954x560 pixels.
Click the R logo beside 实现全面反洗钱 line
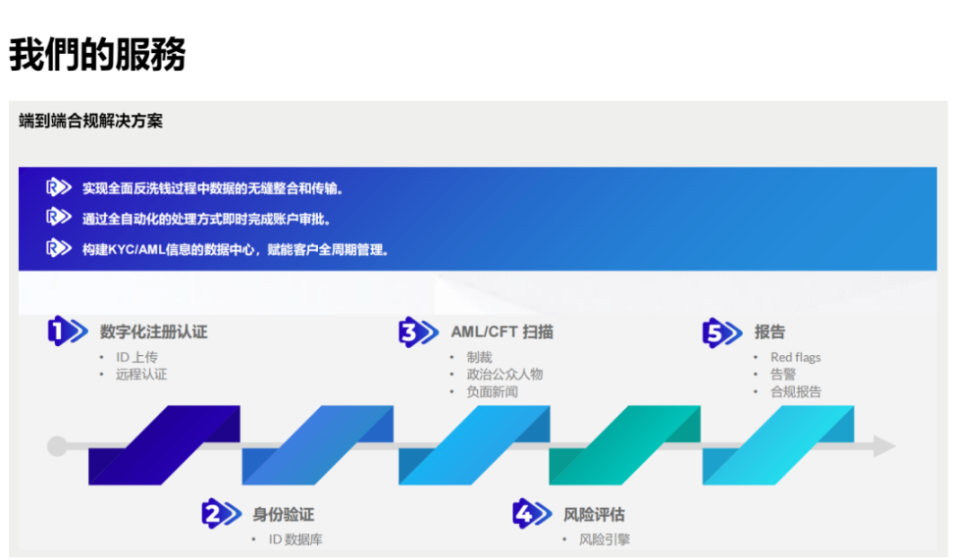click(59, 187)
